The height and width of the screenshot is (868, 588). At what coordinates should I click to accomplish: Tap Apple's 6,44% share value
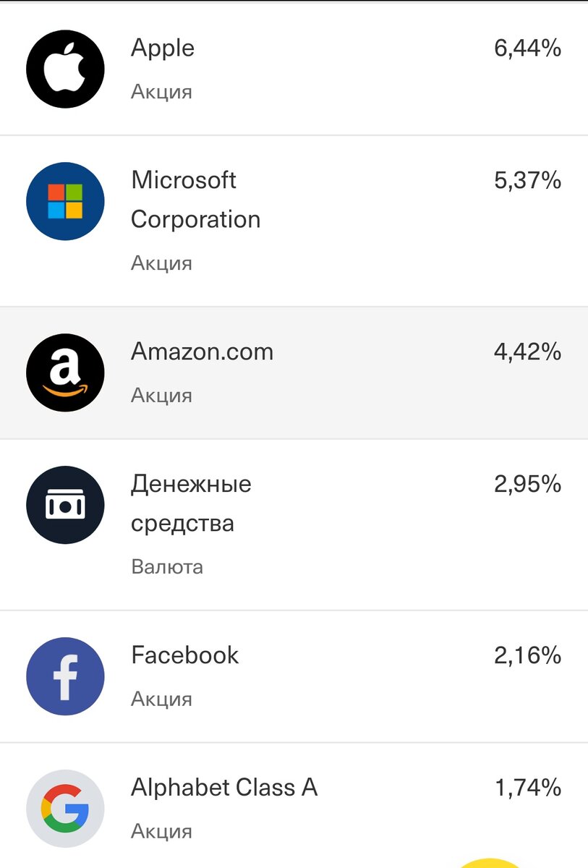click(x=528, y=48)
